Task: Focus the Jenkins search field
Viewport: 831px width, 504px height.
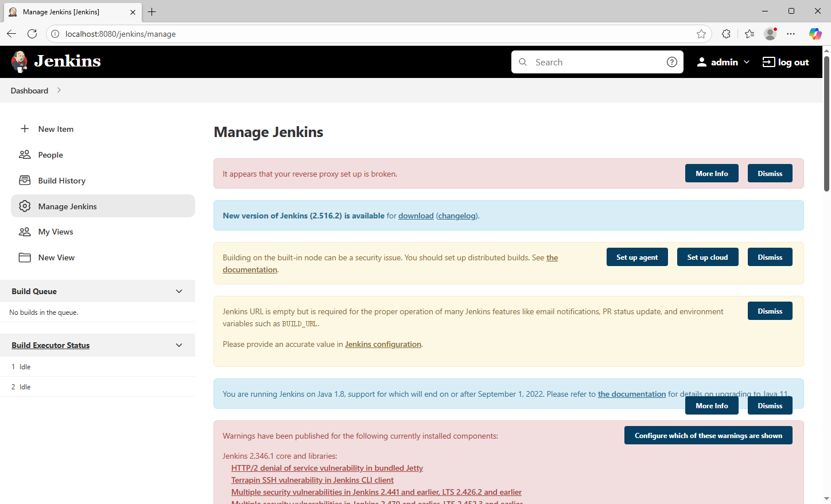Action: coord(597,62)
